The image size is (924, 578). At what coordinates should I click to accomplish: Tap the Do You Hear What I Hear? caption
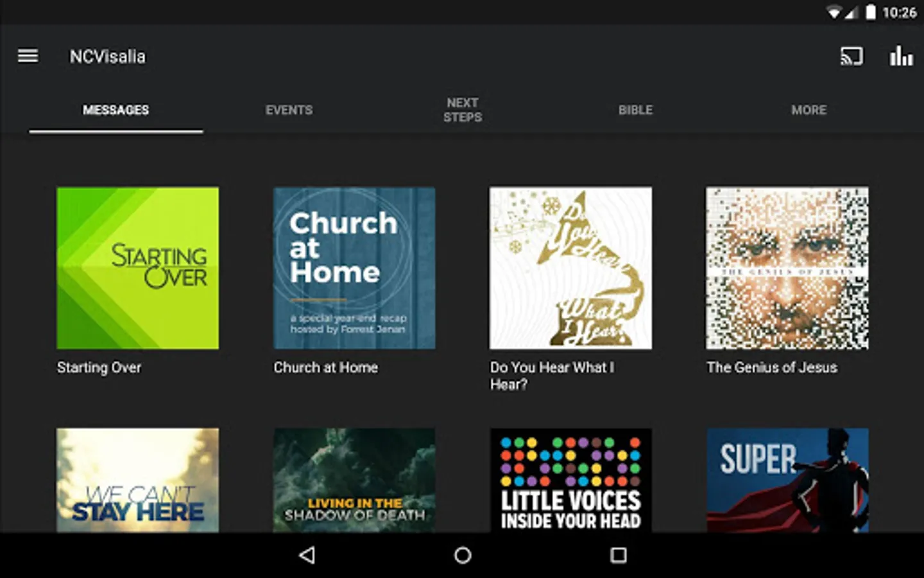552,376
